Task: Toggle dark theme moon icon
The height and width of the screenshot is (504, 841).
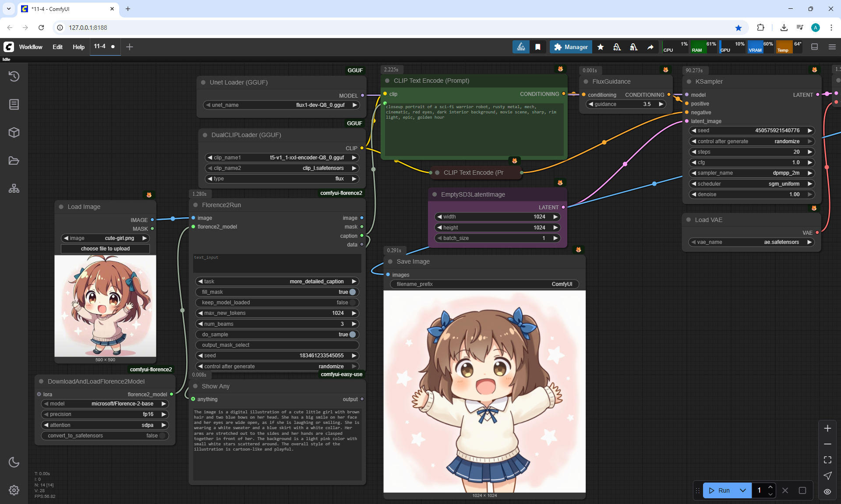Action: click(x=14, y=462)
